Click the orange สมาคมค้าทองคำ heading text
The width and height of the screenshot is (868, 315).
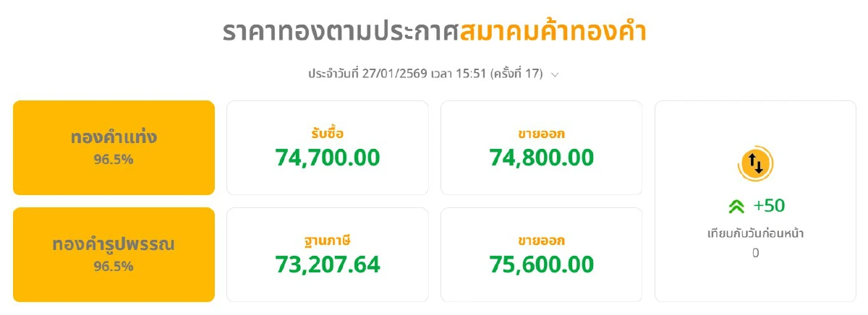pyautogui.click(x=553, y=33)
